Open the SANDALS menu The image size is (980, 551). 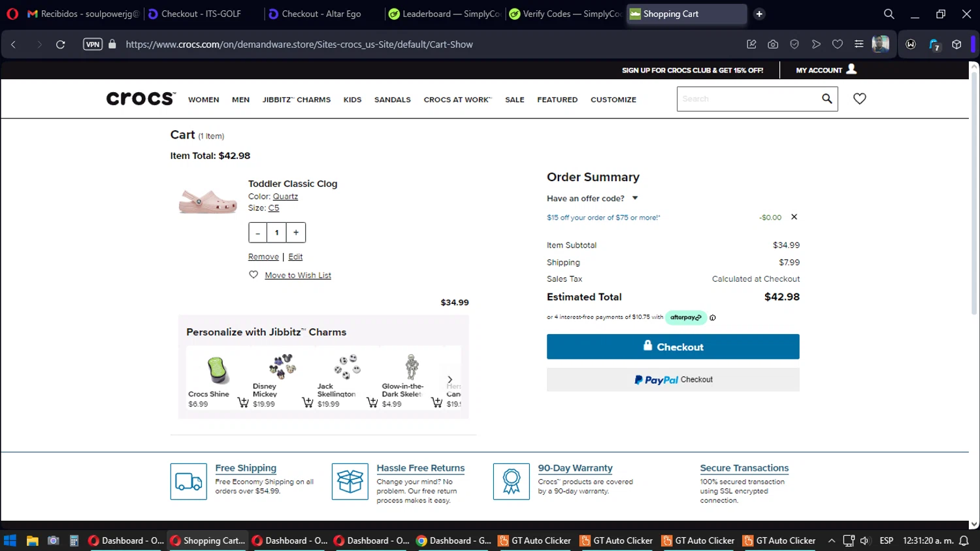pyautogui.click(x=393, y=100)
